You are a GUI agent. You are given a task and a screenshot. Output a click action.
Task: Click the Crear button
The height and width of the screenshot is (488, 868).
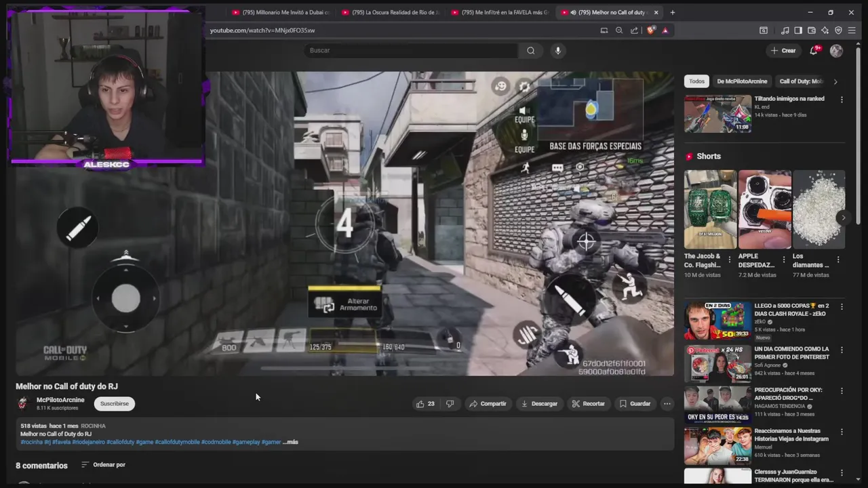click(783, 51)
